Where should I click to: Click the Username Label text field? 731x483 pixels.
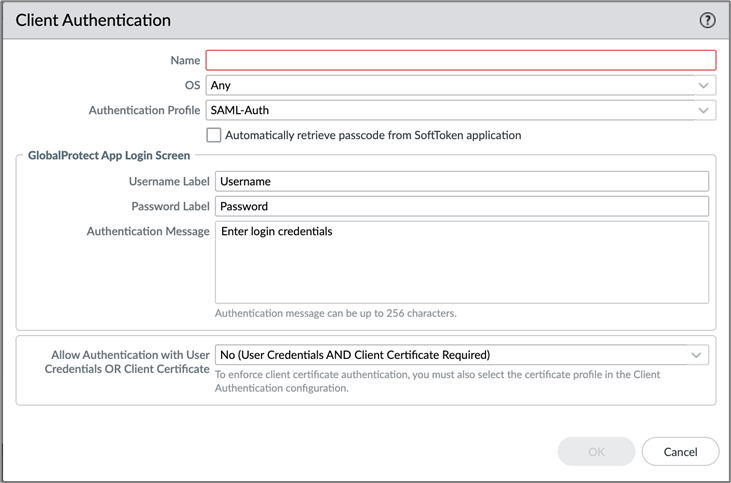click(461, 181)
